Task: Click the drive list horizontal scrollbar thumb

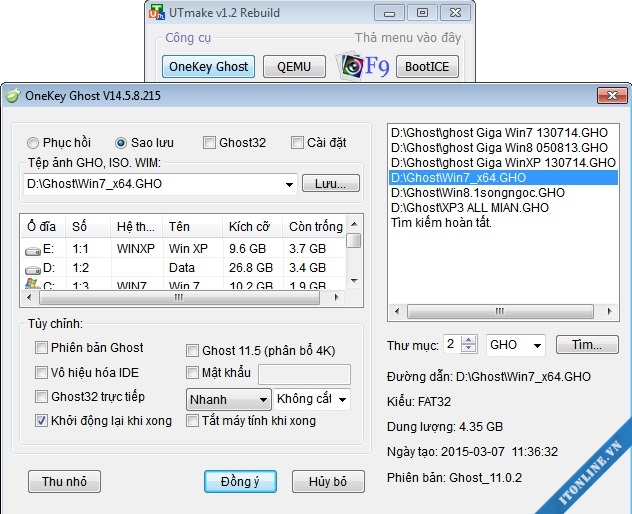Action: (179, 298)
